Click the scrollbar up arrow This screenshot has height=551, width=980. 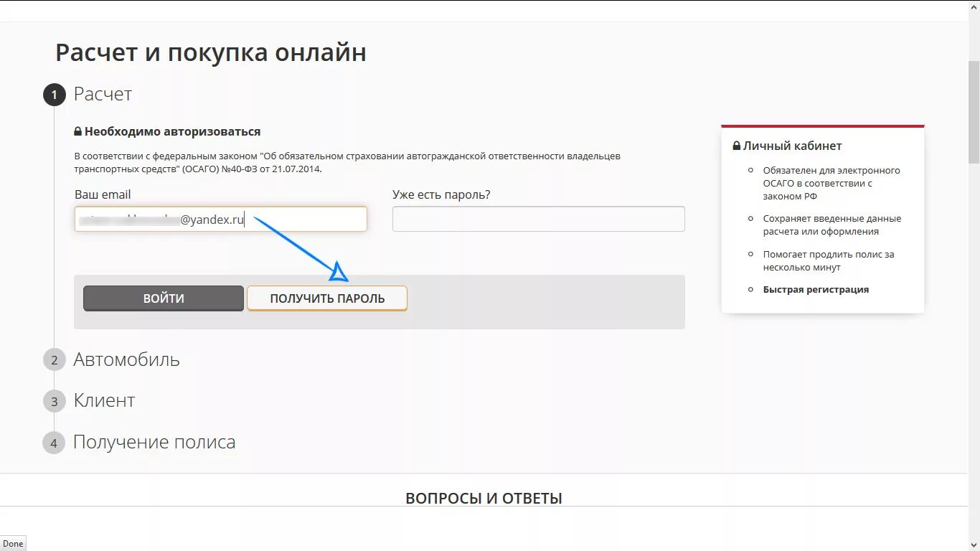[974, 6]
